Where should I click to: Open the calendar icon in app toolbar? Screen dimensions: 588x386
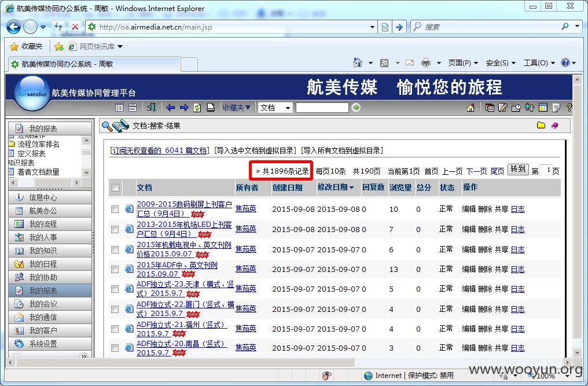pyautogui.click(x=490, y=108)
